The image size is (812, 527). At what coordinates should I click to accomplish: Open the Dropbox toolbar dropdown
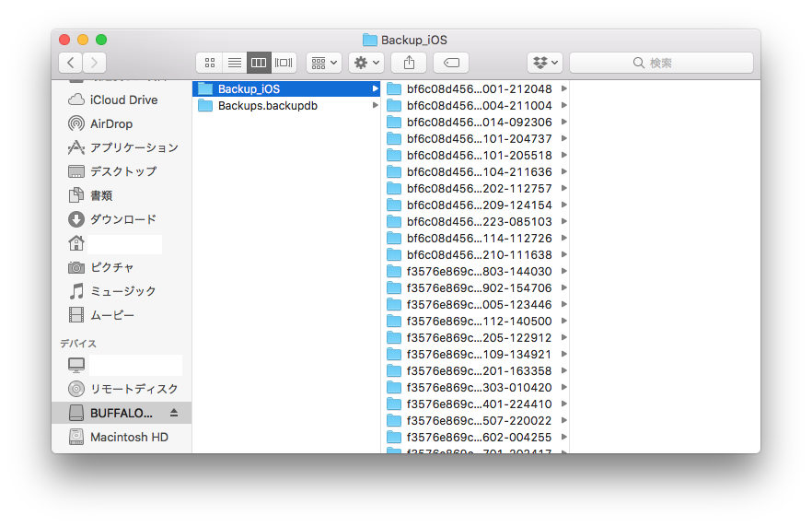click(x=544, y=63)
